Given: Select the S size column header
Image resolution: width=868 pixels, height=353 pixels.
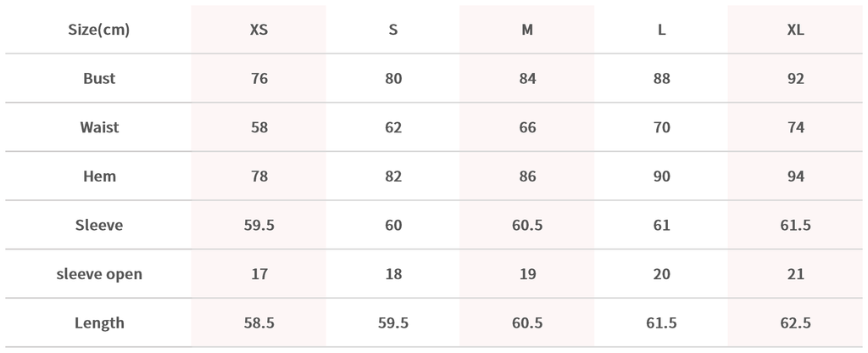Looking at the screenshot, I should point(393,30).
